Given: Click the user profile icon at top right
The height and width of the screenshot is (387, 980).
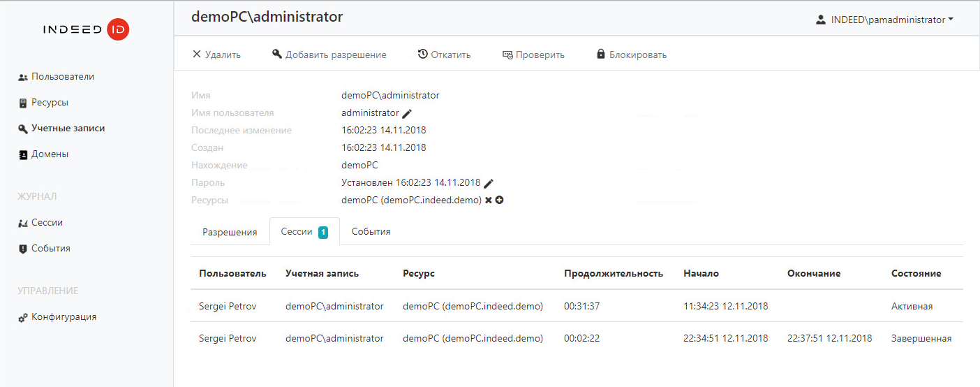Looking at the screenshot, I should tap(821, 20).
